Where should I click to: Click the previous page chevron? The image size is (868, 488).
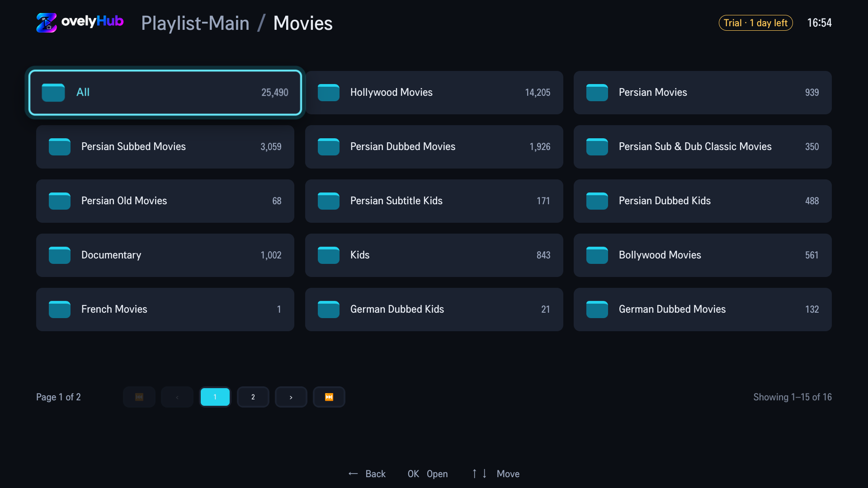point(177,397)
